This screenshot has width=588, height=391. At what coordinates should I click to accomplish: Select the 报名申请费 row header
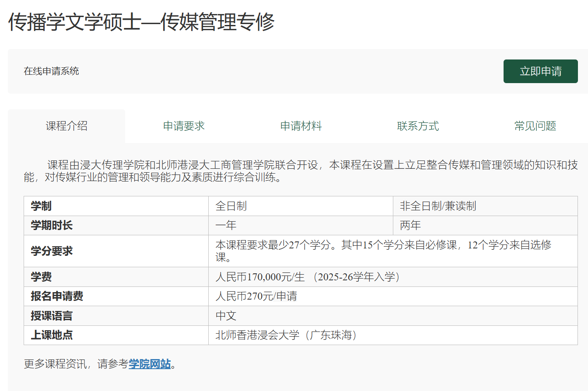pos(116,296)
